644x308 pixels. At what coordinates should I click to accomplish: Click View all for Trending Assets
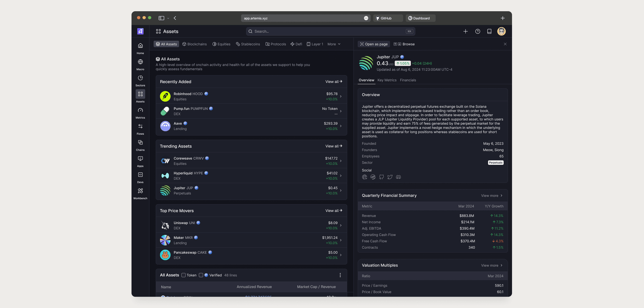tap(333, 146)
